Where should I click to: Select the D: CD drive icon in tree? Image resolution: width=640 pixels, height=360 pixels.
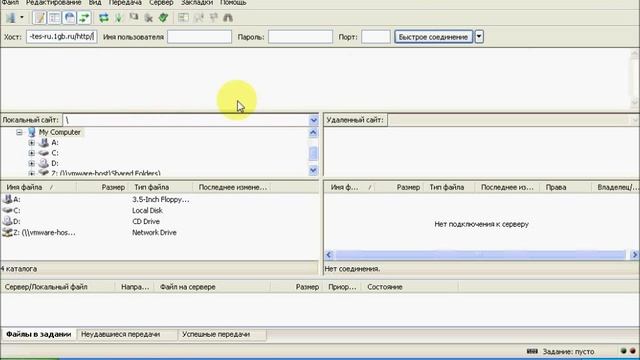(44, 163)
